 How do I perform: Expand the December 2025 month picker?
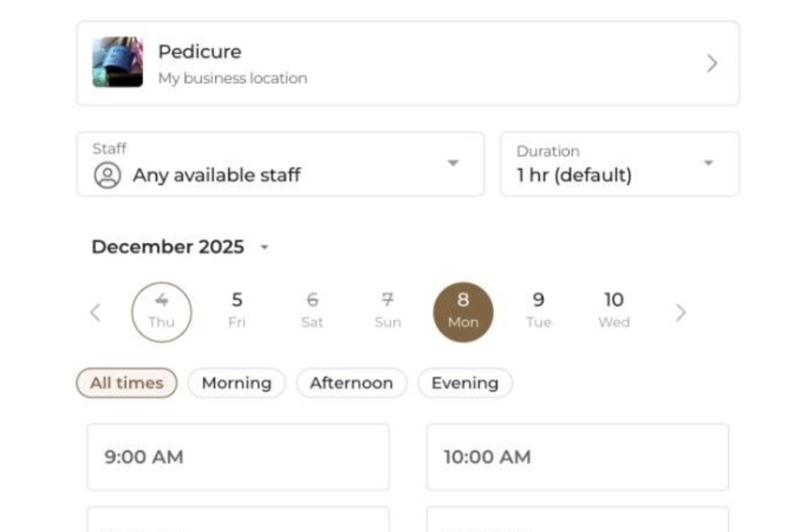click(x=265, y=247)
